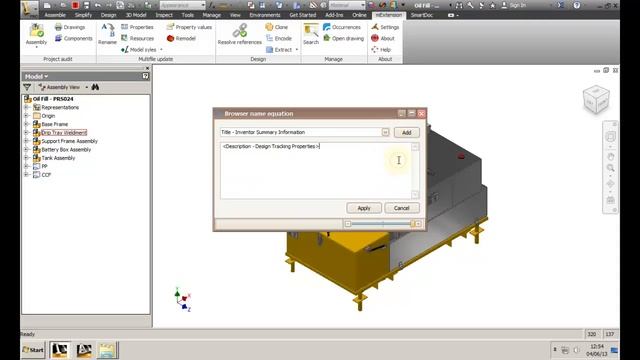640x360 pixels.
Task: Open the property selector dropdown arrow
Action: (x=385, y=132)
